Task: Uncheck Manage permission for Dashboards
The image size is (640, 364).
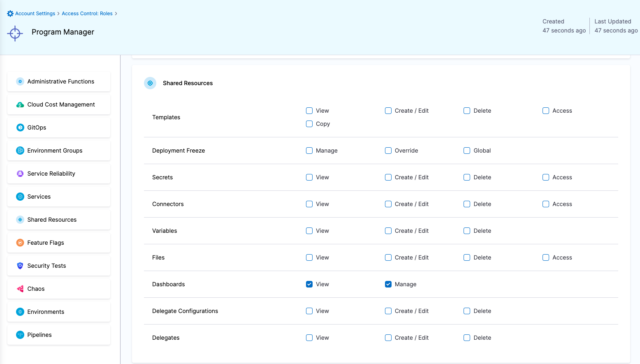Action: click(388, 284)
